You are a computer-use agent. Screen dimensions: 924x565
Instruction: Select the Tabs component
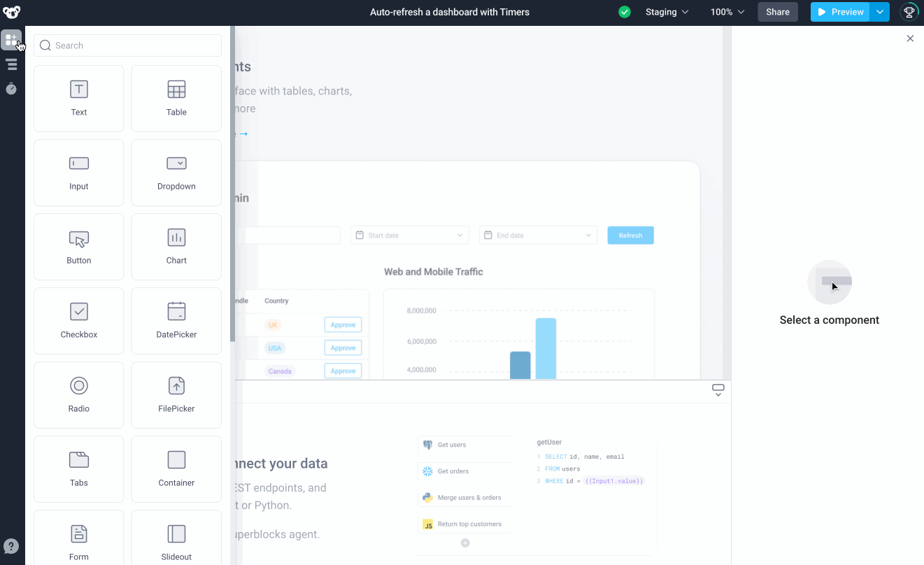79,469
